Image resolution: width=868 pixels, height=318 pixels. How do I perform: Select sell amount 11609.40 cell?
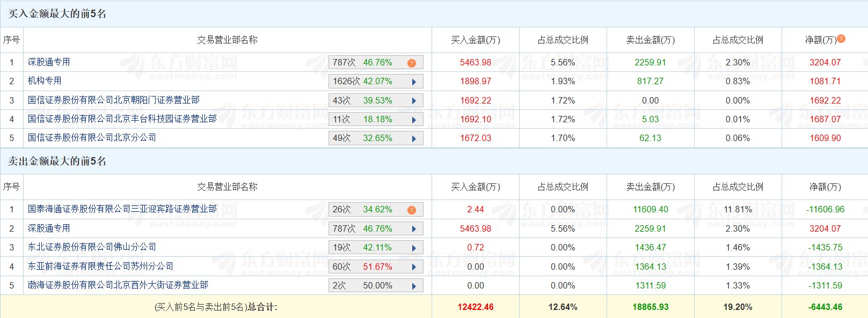click(651, 210)
